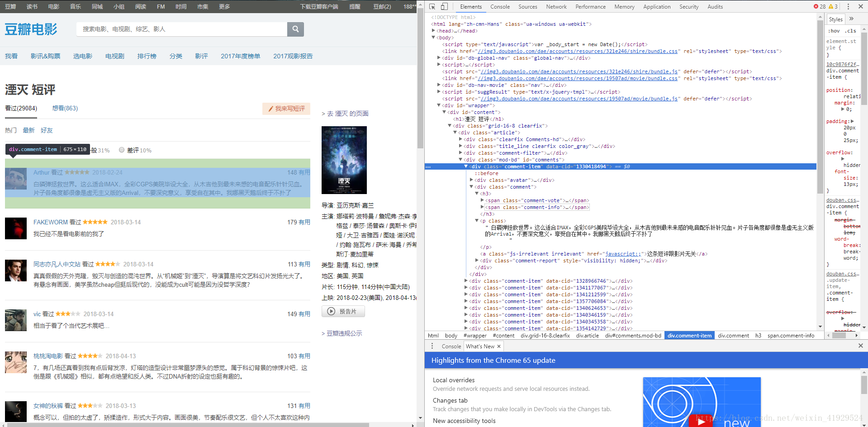This screenshot has width=868, height=427.
Task: Click 桃桃淘电影 avatar thumbnail
Action: (x=16, y=362)
